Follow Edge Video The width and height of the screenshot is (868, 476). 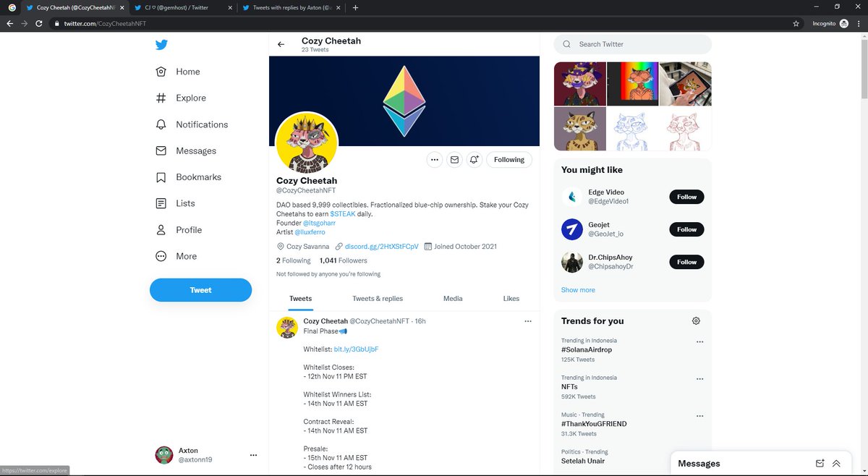(686, 197)
